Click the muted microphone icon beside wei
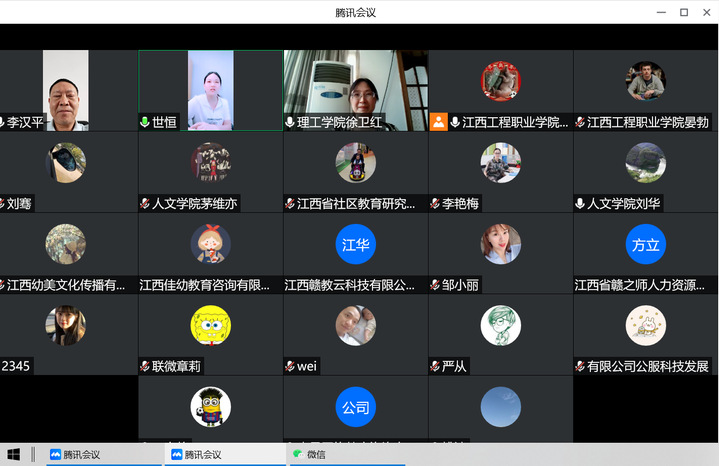 tap(290, 366)
